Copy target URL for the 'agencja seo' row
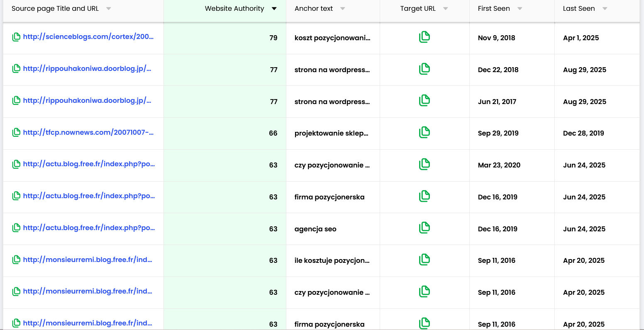The image size is (644, 330). (424, 228)
